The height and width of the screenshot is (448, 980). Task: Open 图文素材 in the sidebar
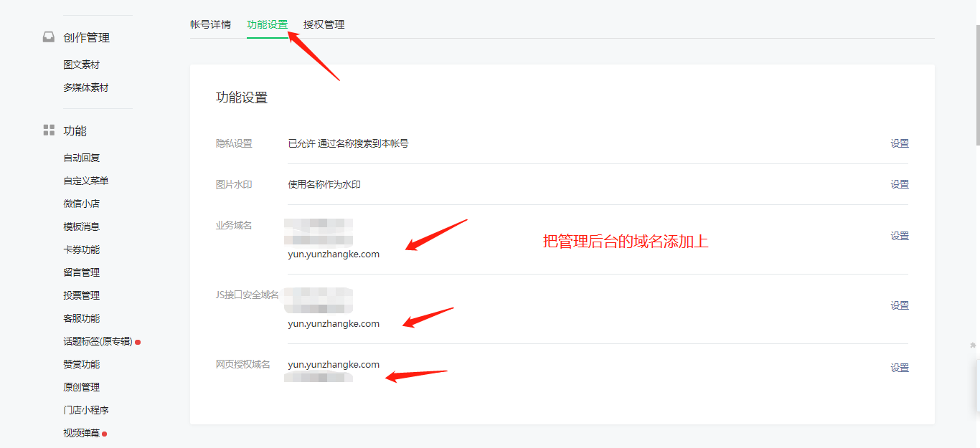tap(82, 65)
